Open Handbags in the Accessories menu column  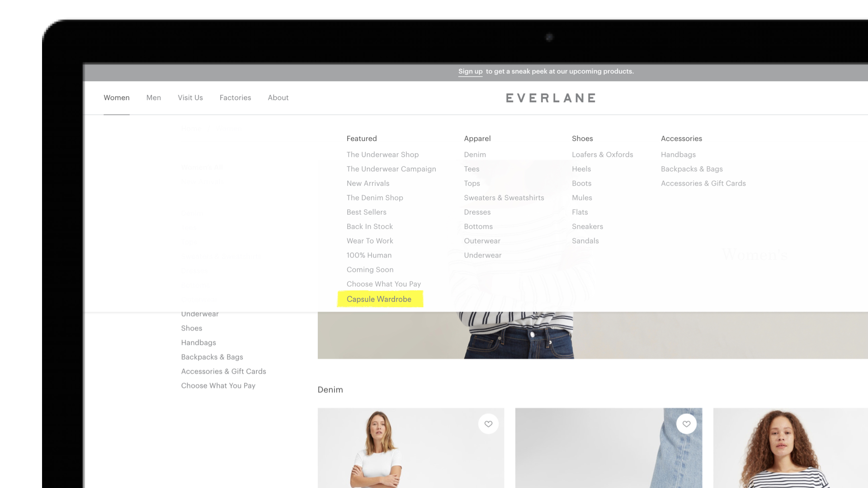[x=678, y=155]
